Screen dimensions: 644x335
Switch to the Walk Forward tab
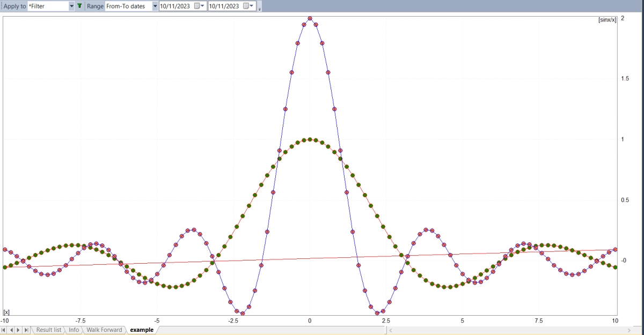tap(104, 330)
